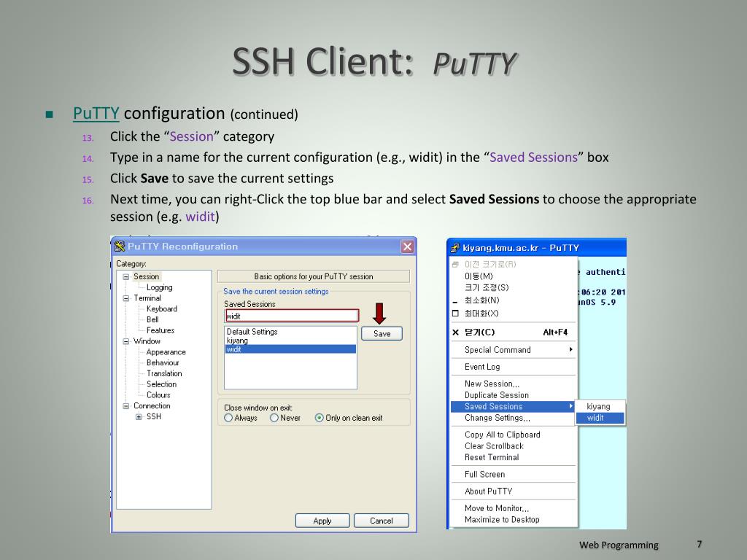Collapse the Session tree node
The width and height of the screenshot is (747, 560).
pyautogui.click(x=125, y=276)
